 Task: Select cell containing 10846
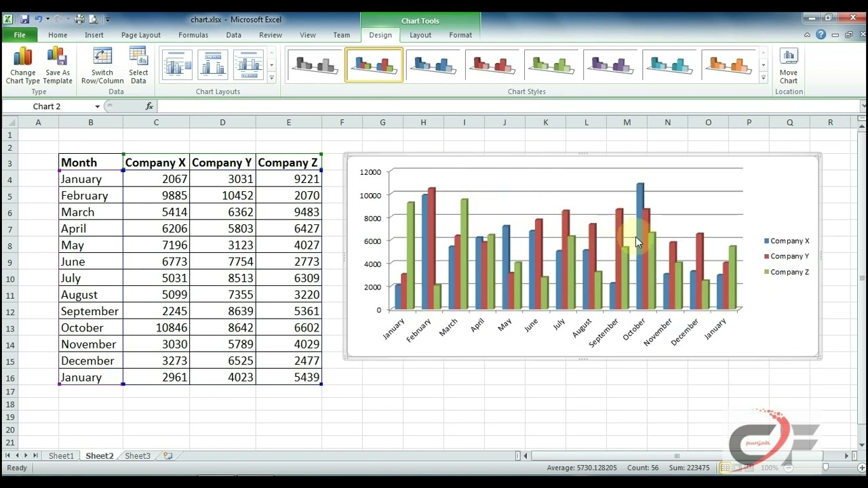click(156, 327)
